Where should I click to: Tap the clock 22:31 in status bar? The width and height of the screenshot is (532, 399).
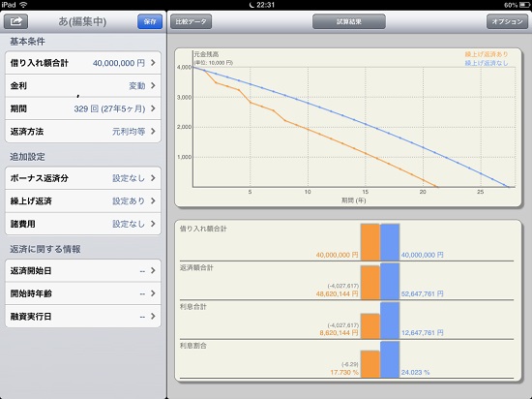pyautogui.click(x=266, y=5)
